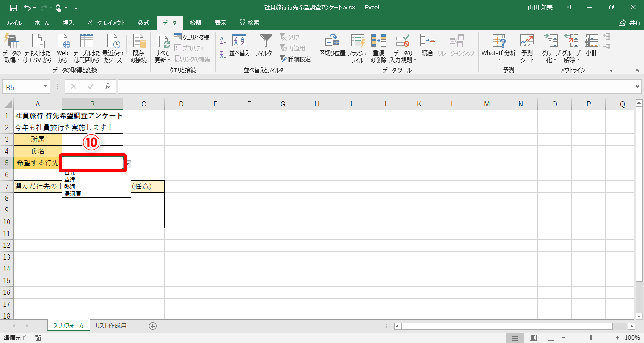
Task: Switch to the ホーム tab
Action: point(42,23)
